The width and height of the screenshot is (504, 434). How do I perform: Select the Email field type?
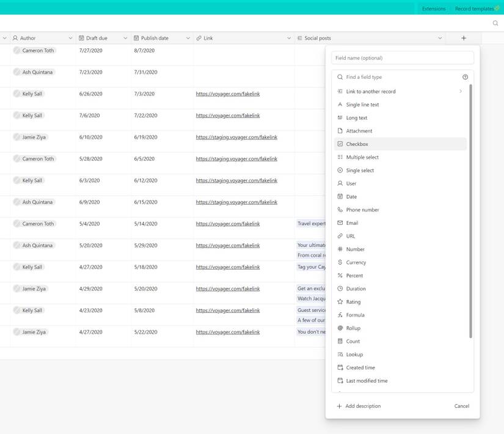pyautogui.click(x=351, y=223)
